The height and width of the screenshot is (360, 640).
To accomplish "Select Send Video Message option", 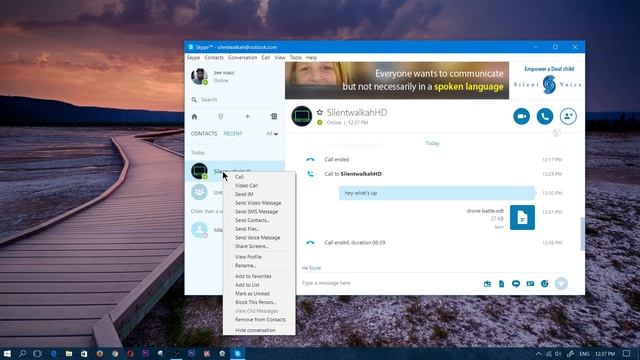I will click(259, 203).
